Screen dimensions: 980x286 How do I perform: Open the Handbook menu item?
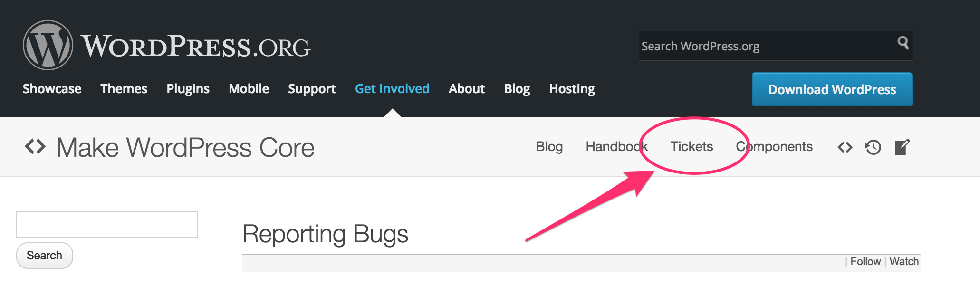(x=616, y=146)
